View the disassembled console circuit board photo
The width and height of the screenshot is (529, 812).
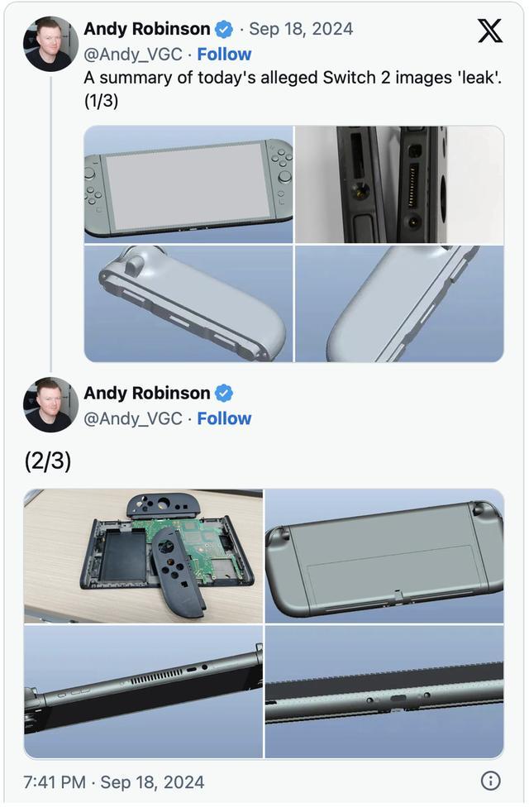[143, 556]
